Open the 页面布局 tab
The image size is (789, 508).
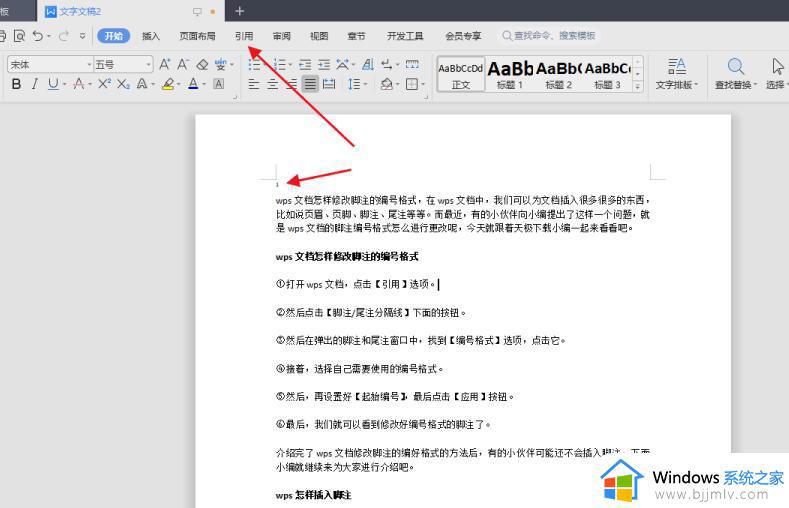197,36
